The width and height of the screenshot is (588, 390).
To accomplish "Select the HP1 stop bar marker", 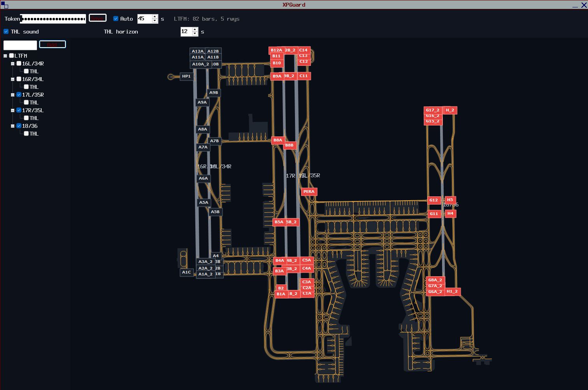I will [x=186, y=76].
